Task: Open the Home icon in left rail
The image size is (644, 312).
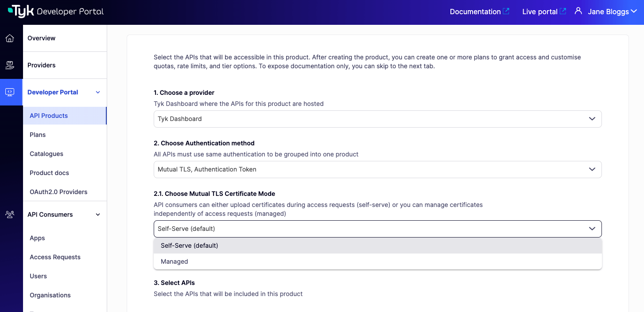Action: [x=10, y=38]
